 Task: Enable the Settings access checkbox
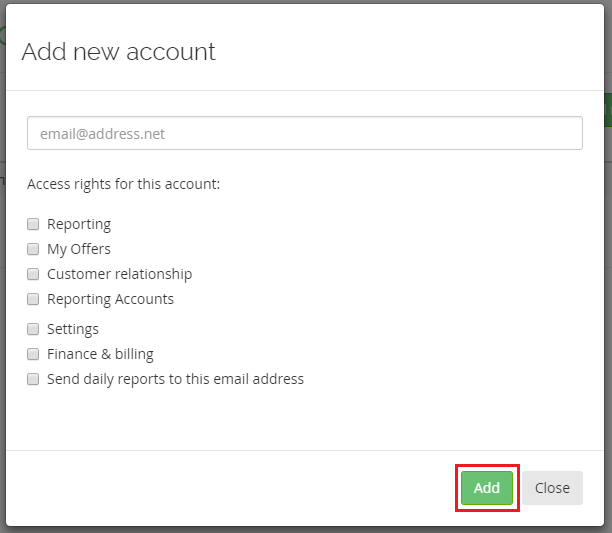[x=33, y=329]
